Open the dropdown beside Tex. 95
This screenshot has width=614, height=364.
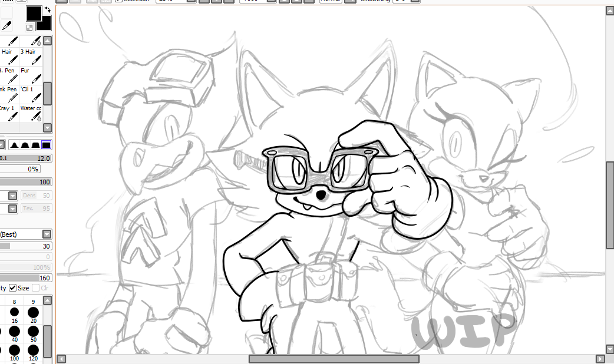12,209
